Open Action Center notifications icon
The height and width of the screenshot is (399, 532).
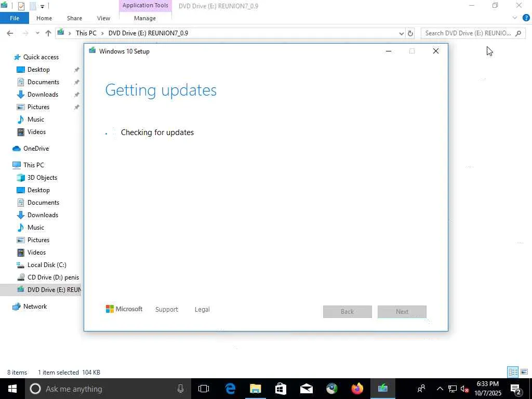pyautogui.click(x=516, y=389)
